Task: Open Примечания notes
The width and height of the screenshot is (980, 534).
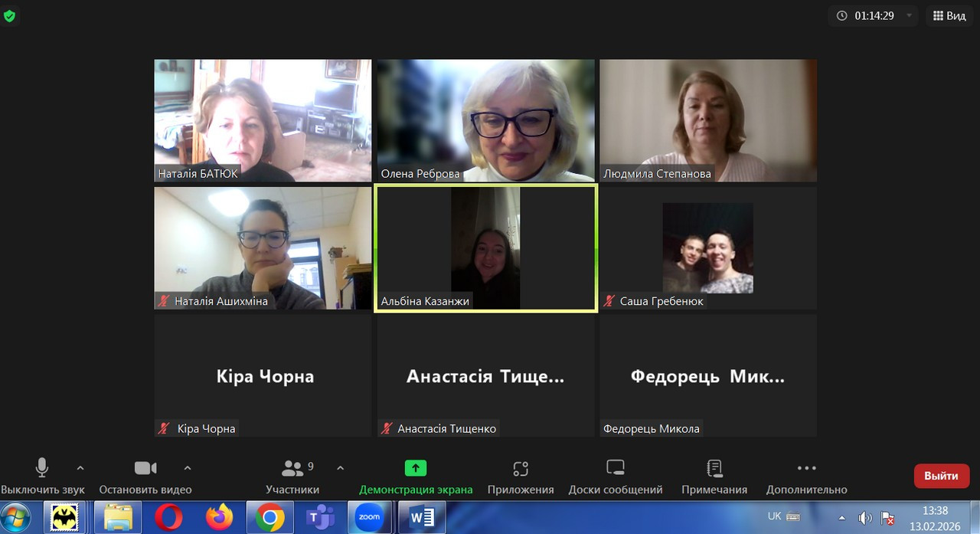Action: [x=714, y=476]
